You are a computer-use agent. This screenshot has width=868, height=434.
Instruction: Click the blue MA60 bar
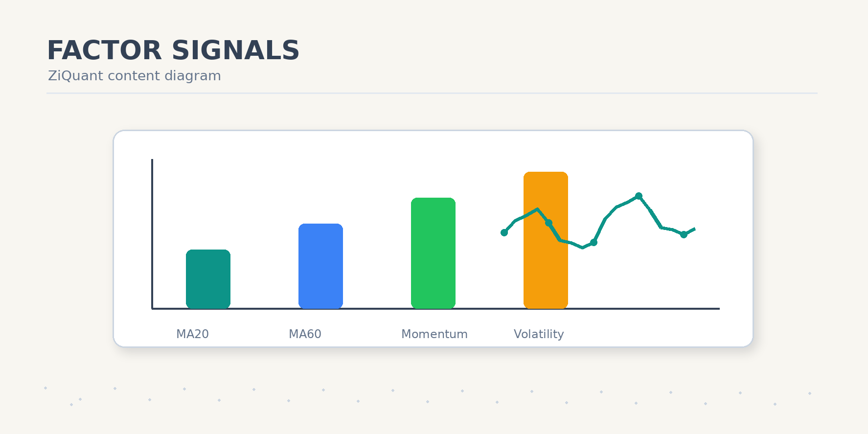pyautogui.click(x=320, y=266)
